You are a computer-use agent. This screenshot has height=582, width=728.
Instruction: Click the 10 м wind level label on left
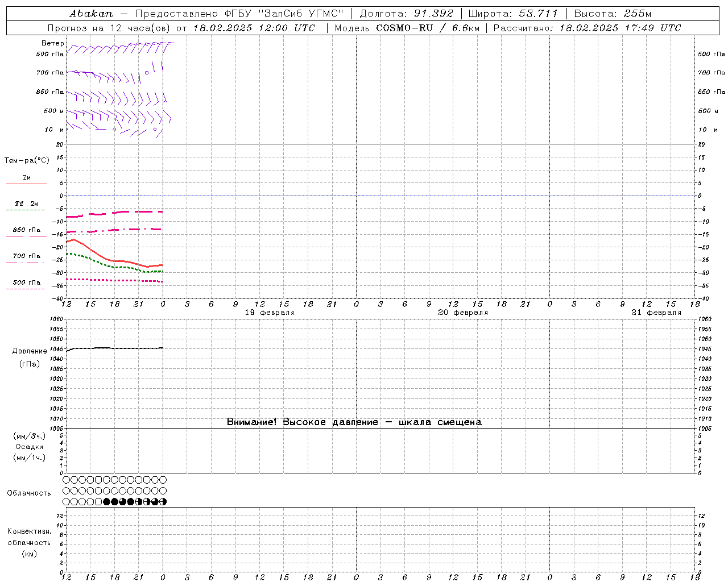point(54,130)
